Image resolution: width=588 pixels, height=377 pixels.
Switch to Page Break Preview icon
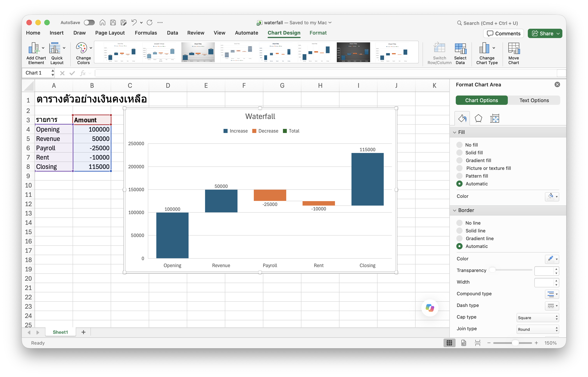pos(478,343)
